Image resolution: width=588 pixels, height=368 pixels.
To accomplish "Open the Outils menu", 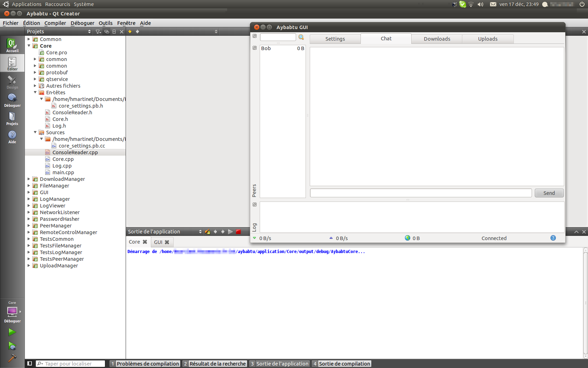I will pos(105,23).
